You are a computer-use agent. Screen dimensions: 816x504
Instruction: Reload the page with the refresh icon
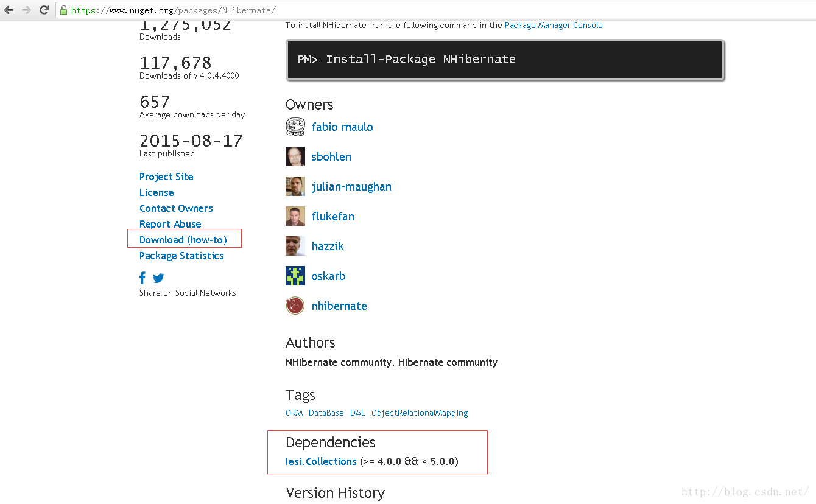pos(44,10)
